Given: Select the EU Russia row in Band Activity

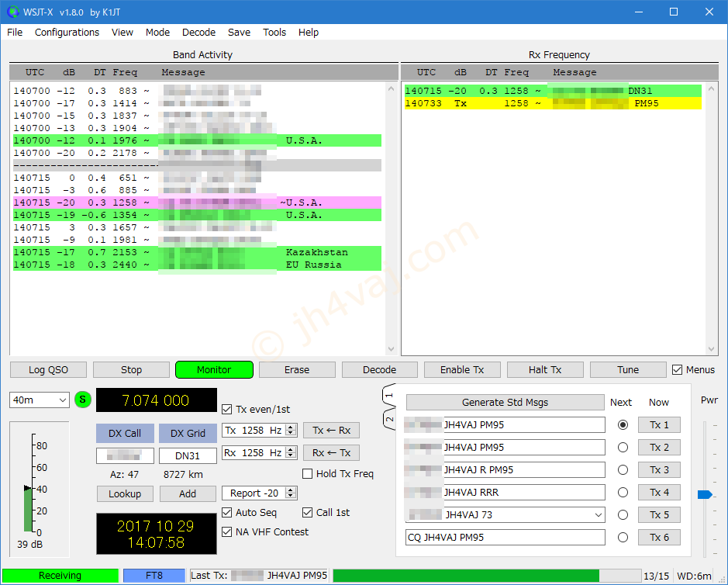Looking at the screenshot, I should click(198, 265).
